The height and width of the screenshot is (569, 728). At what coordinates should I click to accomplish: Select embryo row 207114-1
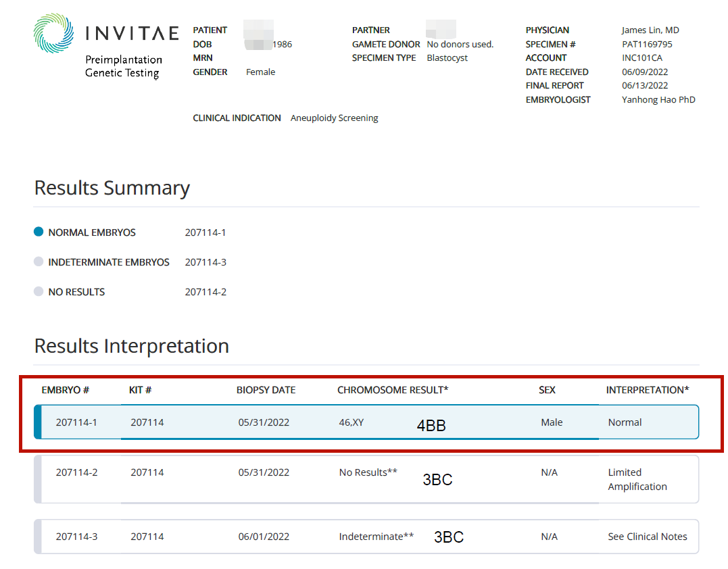(x=76, y=422)
